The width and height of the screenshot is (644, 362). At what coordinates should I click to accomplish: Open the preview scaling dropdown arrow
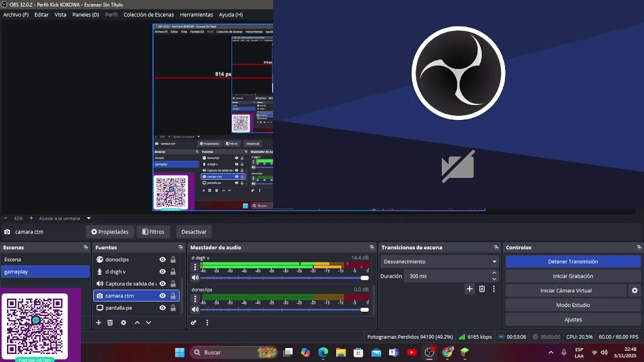(x=89, y=218)
